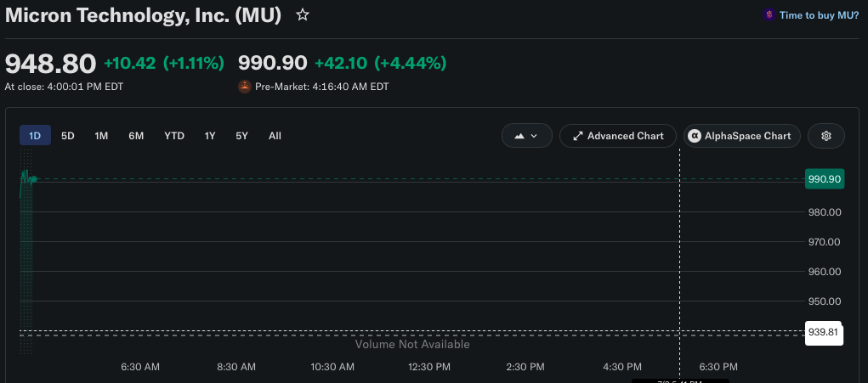Click the +42.10 pre-market change

pos(340,64)
